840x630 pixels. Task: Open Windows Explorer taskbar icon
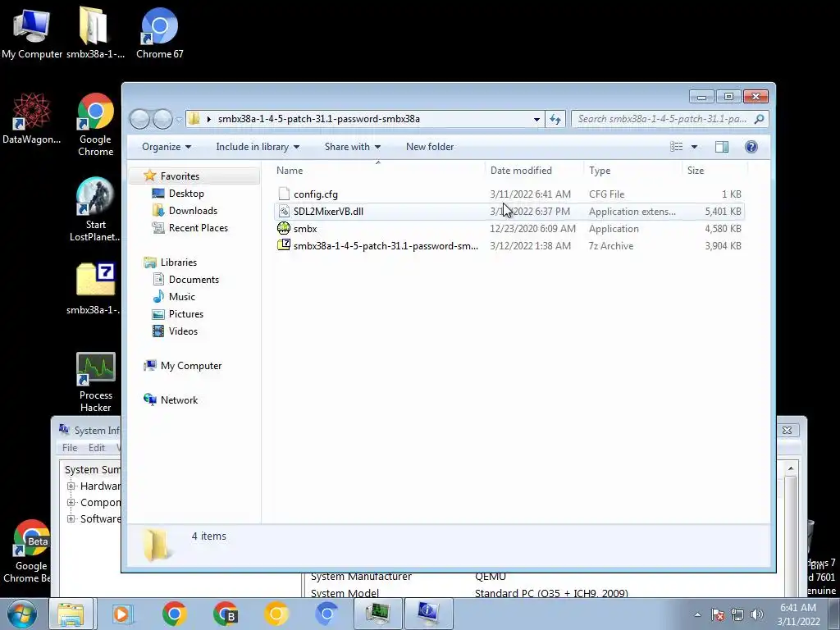(71, 614)
